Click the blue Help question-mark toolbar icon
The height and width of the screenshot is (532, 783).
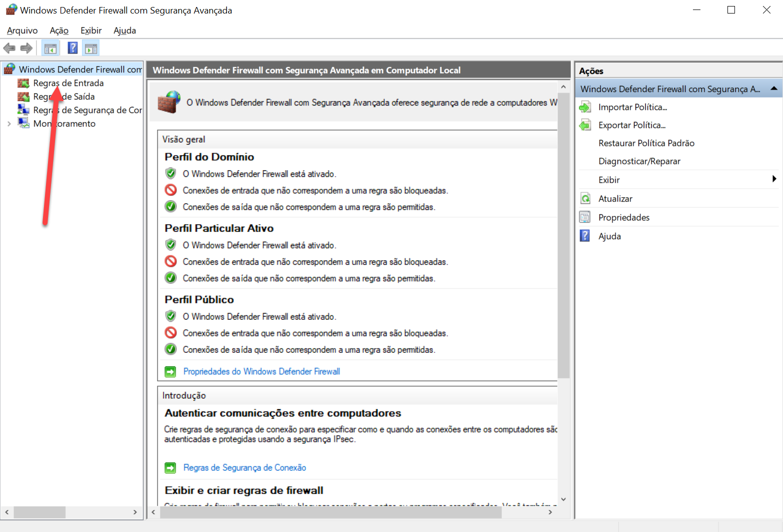pos(73,48)
